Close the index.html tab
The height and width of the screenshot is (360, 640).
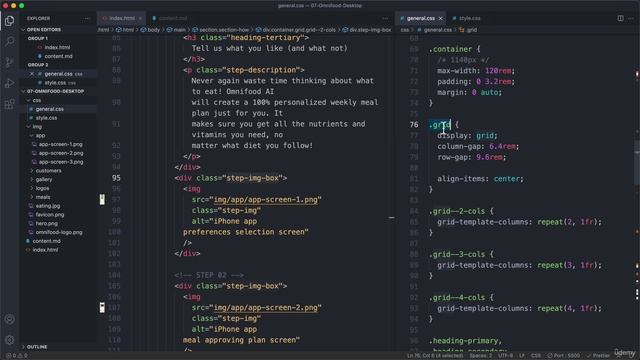[x=140, y=18]
